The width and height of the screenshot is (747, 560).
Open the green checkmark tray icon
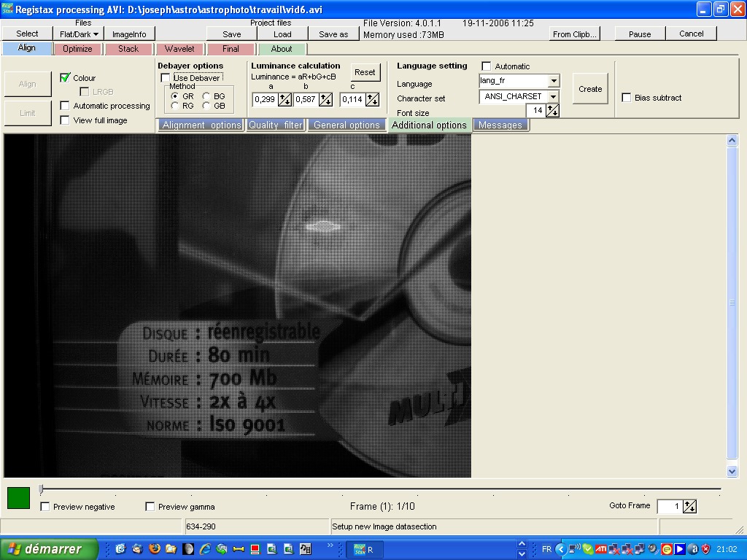587,549
